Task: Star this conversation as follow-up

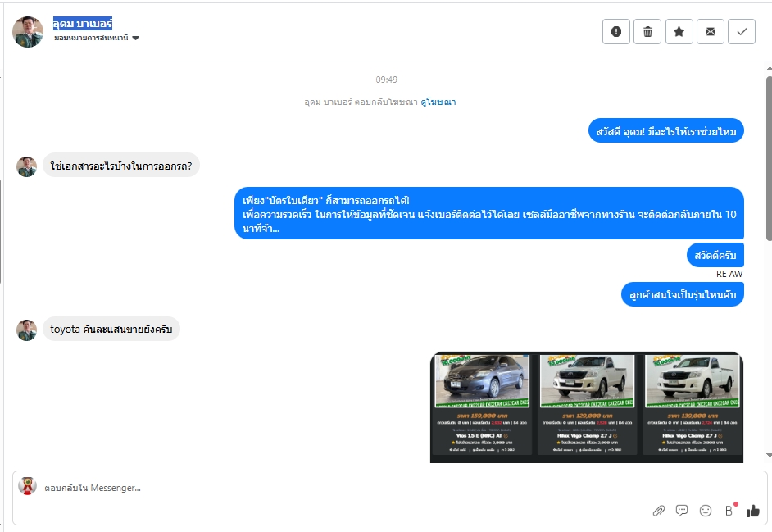Action: 679,31
